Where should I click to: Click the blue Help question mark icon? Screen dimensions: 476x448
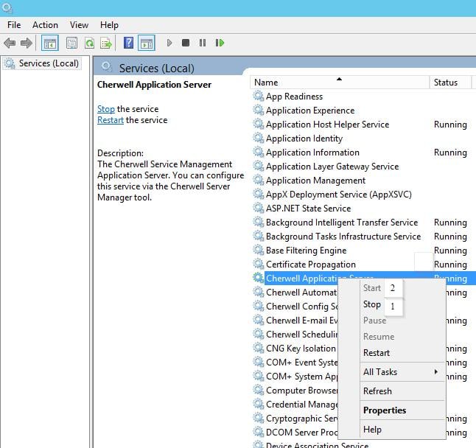[129, 43]
